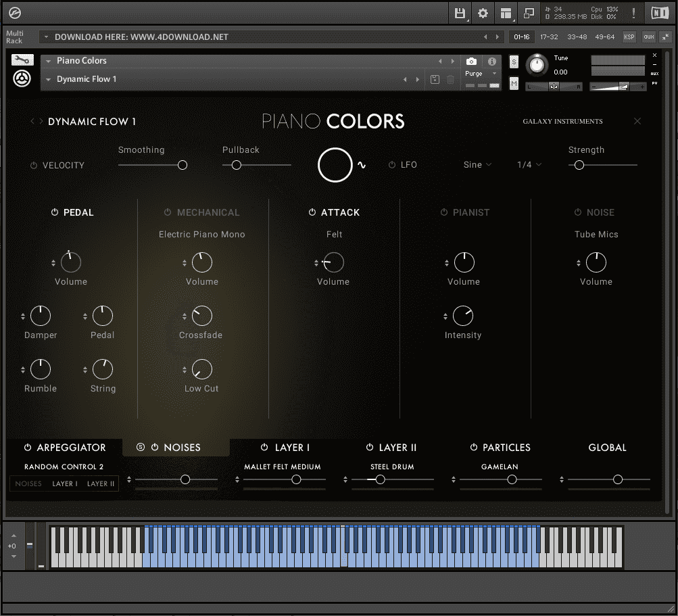Switch to LAYER I tab
This screenshot has width=678, height=616.
[292, 447]
